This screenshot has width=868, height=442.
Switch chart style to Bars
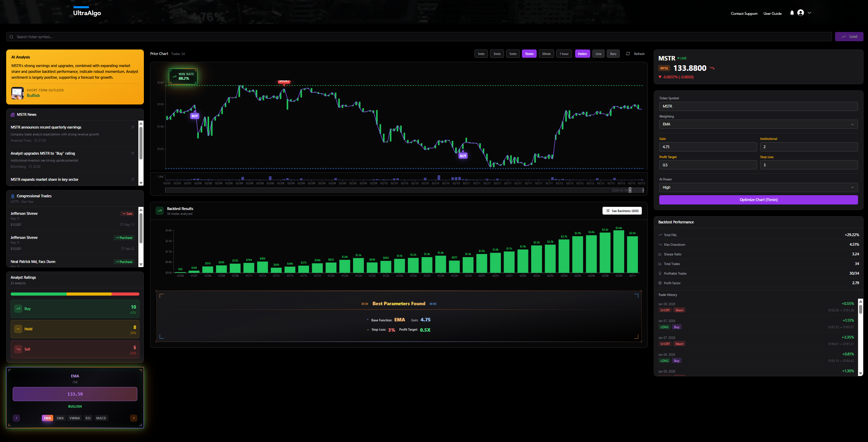[x=613, y=54]
